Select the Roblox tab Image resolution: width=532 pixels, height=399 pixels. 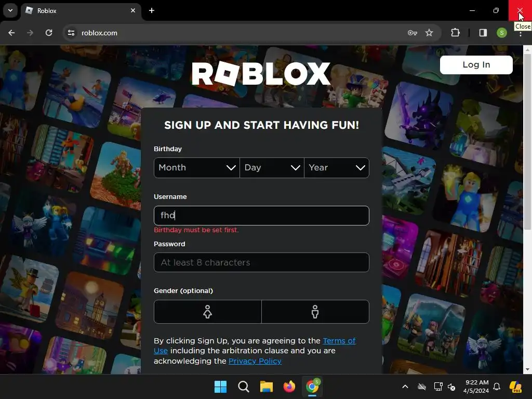(x=82, y=10)
